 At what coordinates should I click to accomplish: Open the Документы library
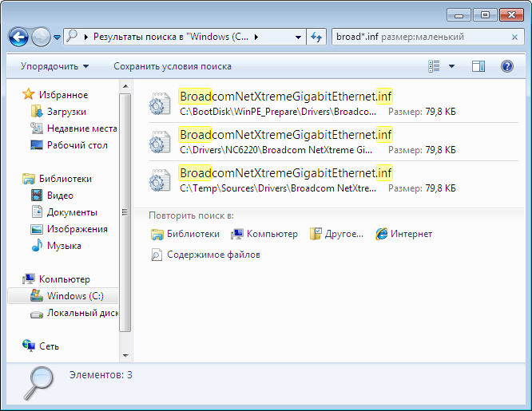click(72, 212)
